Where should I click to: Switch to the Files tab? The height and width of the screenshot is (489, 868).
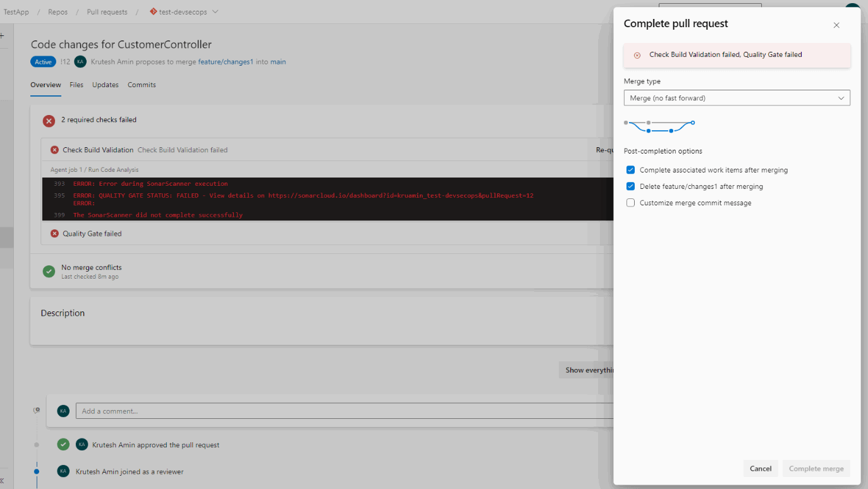tap(76, 85)
